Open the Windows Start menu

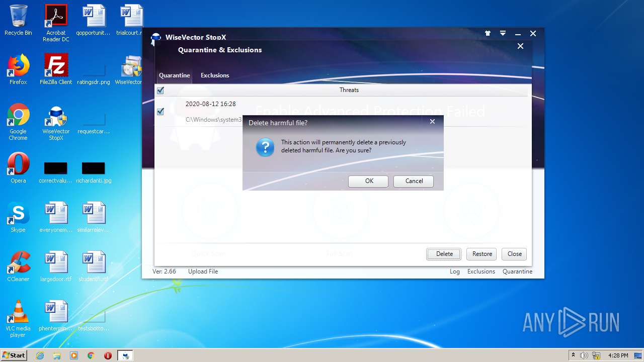coord(14,355)
